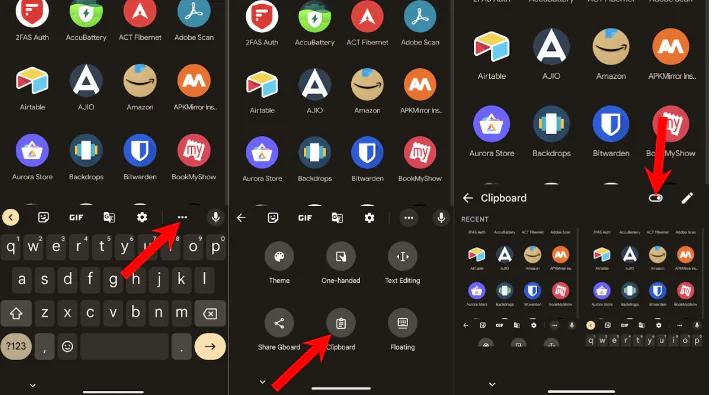Hide keyboard with down chevron on keyboard screen

coord(33,385)
